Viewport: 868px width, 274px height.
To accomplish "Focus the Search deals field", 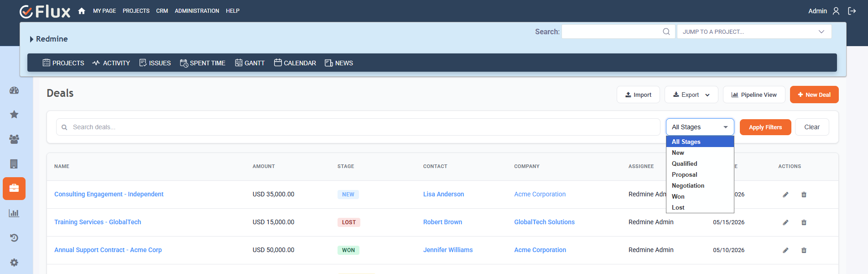I will pyautogui.click(x=358, y=127).
